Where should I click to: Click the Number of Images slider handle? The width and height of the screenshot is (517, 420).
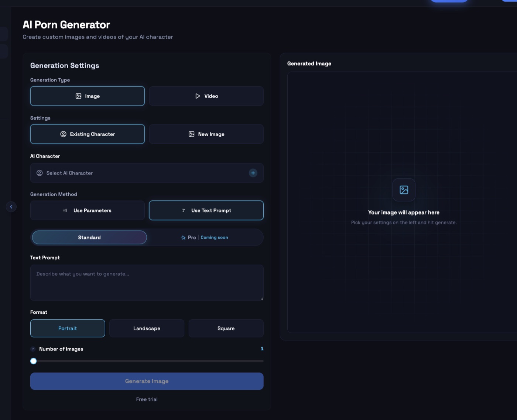point(34,361)
